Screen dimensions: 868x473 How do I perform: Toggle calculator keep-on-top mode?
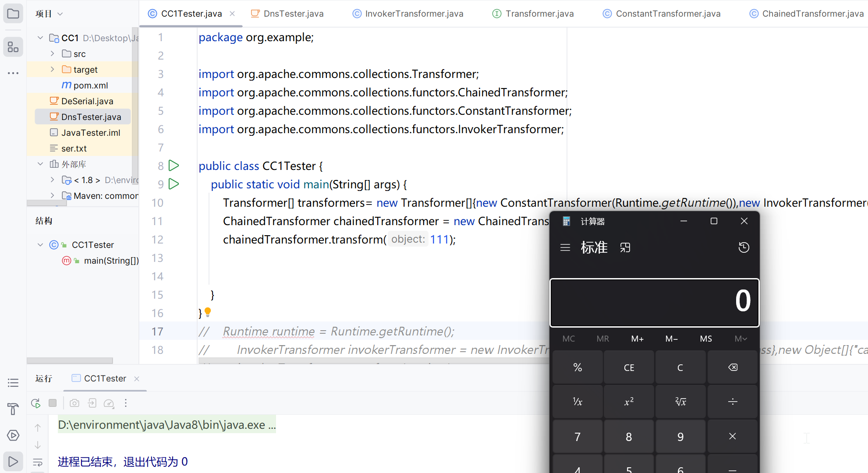[x=625, y=247]
